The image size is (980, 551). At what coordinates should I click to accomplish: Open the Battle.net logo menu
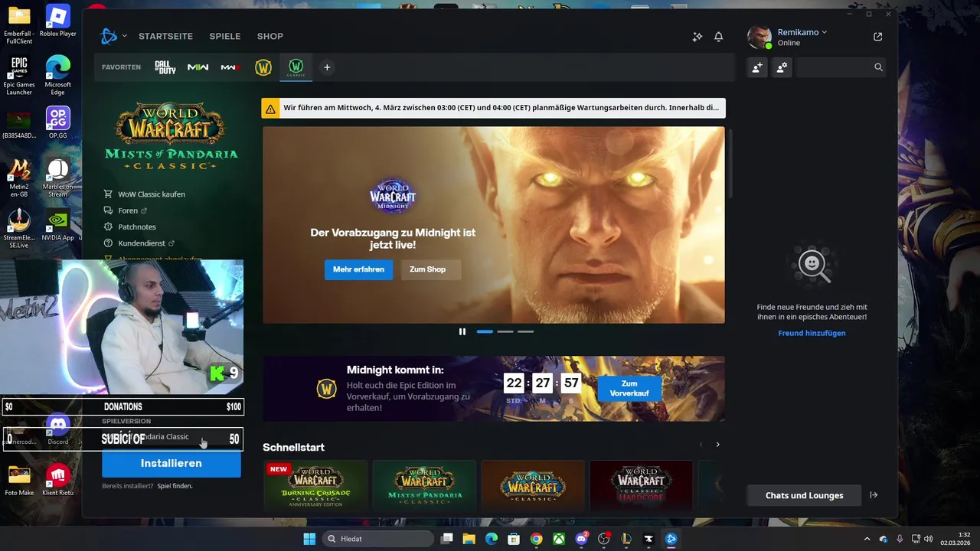tap(109, 36)
